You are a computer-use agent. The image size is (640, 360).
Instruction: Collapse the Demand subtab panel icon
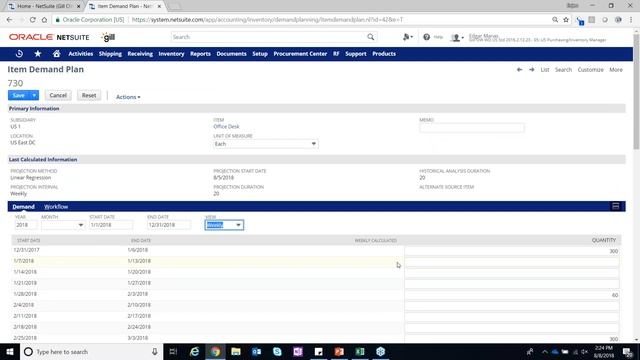pyautogui.click(x=616, y=206)
